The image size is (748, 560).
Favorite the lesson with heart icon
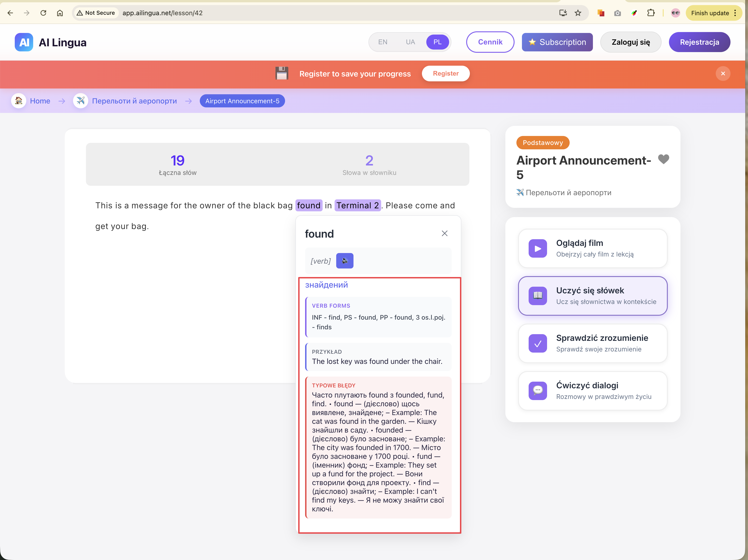(663, 159)
